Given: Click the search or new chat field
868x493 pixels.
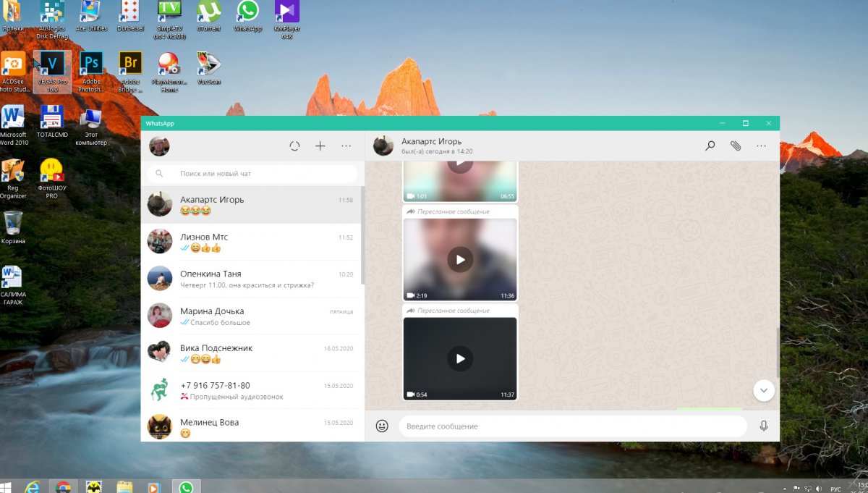Looking at the screenshot, I should pyautogui.click(x=252, y=174).
